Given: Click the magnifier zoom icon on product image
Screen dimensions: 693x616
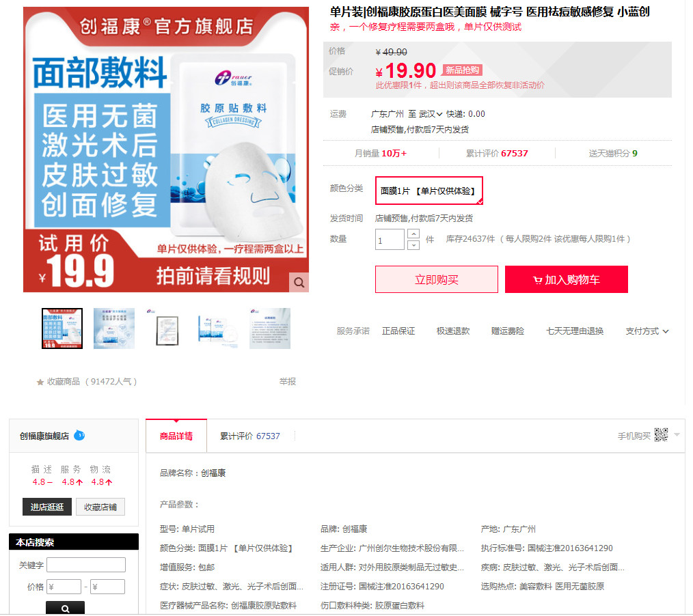Looking at the screenshot, I should (x=299, y=282).
